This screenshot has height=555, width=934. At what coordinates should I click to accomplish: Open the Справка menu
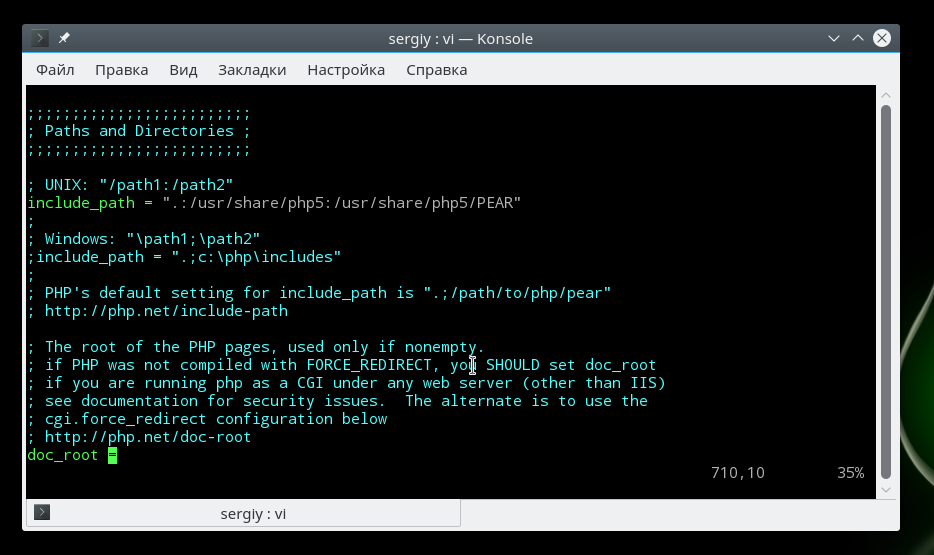pyautogui.click(x=437, y=70)
